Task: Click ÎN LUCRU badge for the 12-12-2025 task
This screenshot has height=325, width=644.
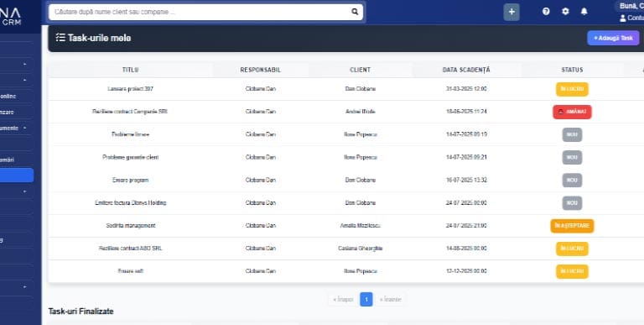Action: [x=572, y=271]
